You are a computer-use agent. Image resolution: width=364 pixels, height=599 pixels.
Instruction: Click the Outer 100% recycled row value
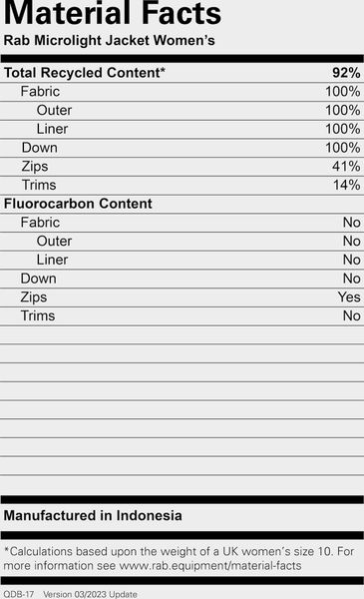(x=343, y=110)
